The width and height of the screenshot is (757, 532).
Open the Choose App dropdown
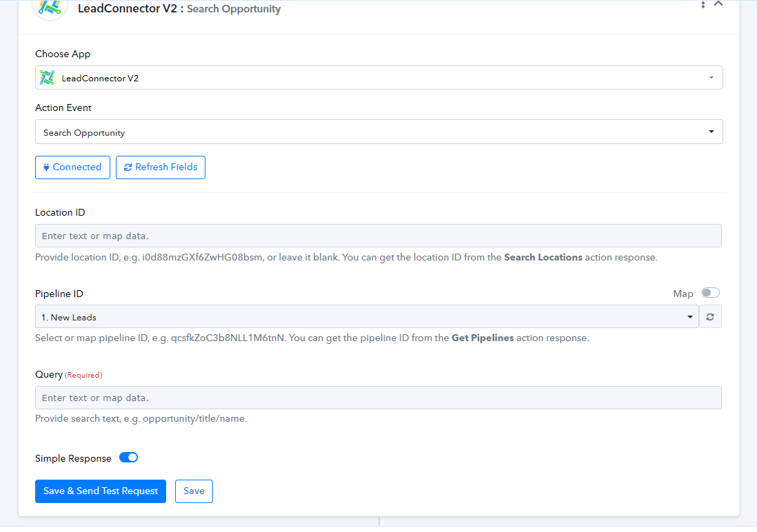[x=379, y=78]
